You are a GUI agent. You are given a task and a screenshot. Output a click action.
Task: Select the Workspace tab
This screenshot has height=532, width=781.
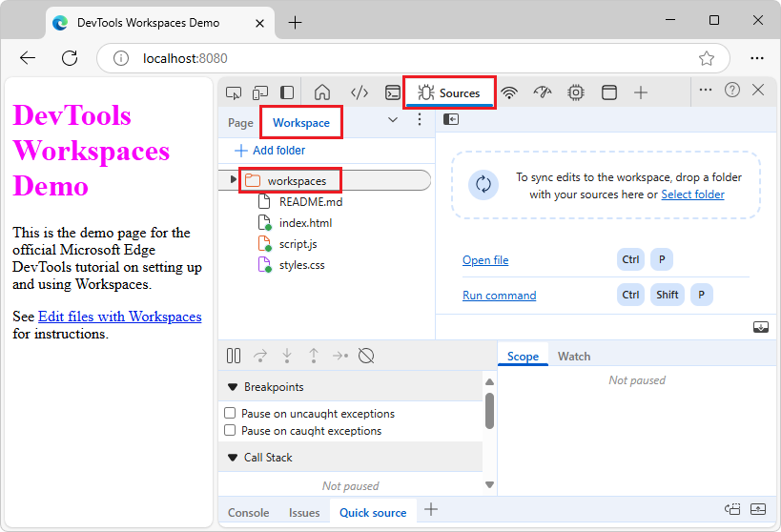tap(301, 123)
